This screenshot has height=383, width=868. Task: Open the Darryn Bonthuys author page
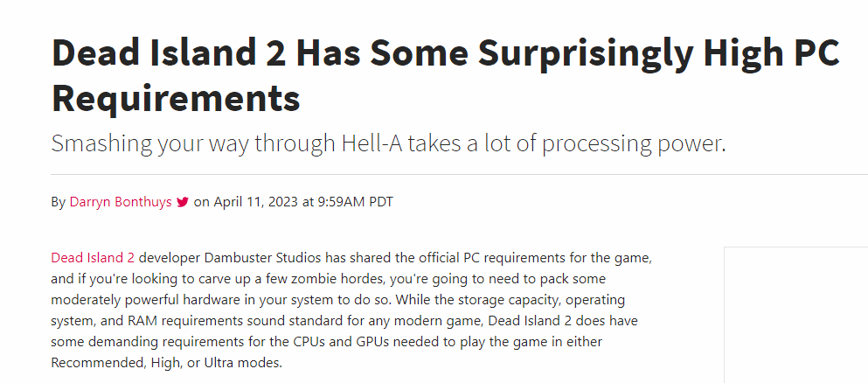coord(121,202)
